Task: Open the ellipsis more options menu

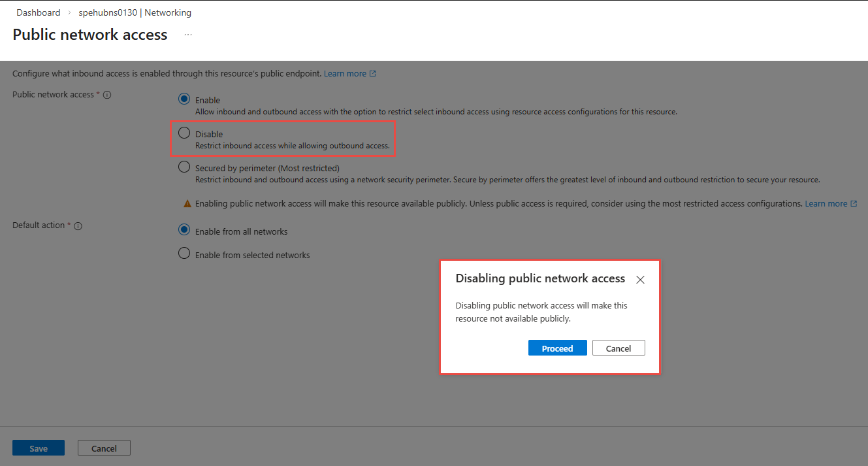Action: [x=188, y=35]
